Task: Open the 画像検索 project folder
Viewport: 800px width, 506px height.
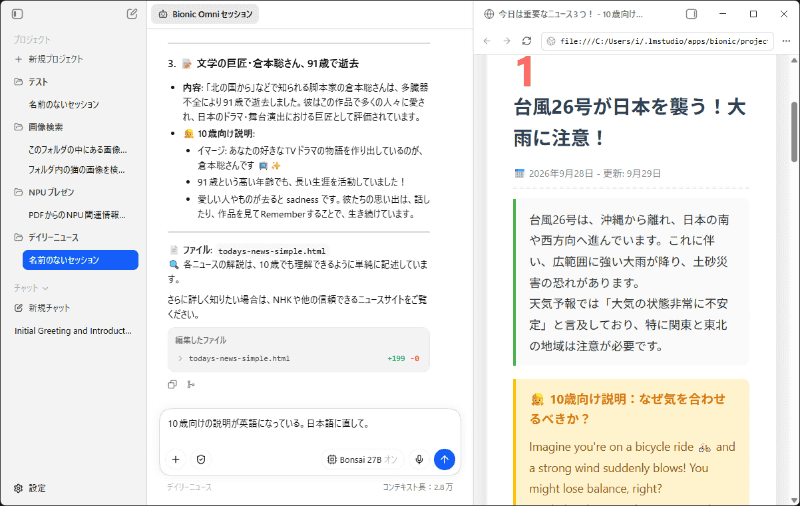Action: (46, 127)
